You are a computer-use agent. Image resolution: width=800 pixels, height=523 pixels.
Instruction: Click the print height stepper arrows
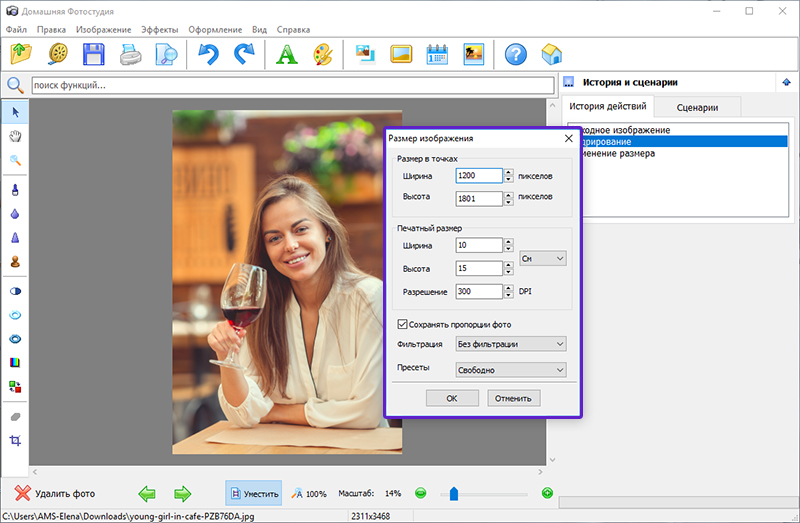509,268
